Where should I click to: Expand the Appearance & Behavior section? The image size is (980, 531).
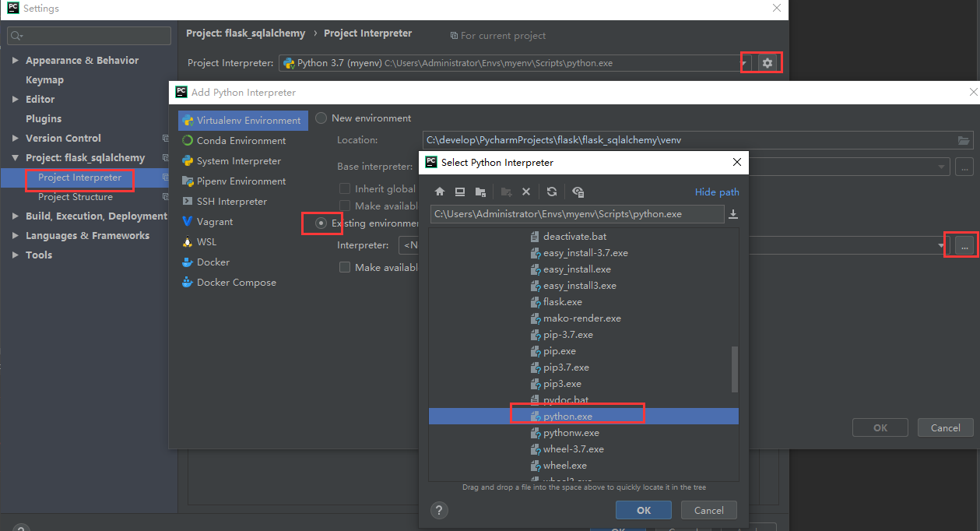[x=16, y=61]
